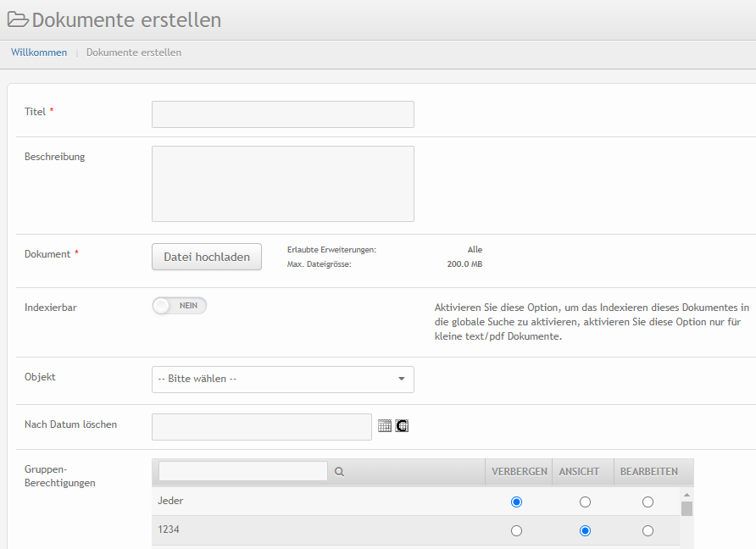
Task: Click the 200.0 MB value text
Action: coord(464,263)
